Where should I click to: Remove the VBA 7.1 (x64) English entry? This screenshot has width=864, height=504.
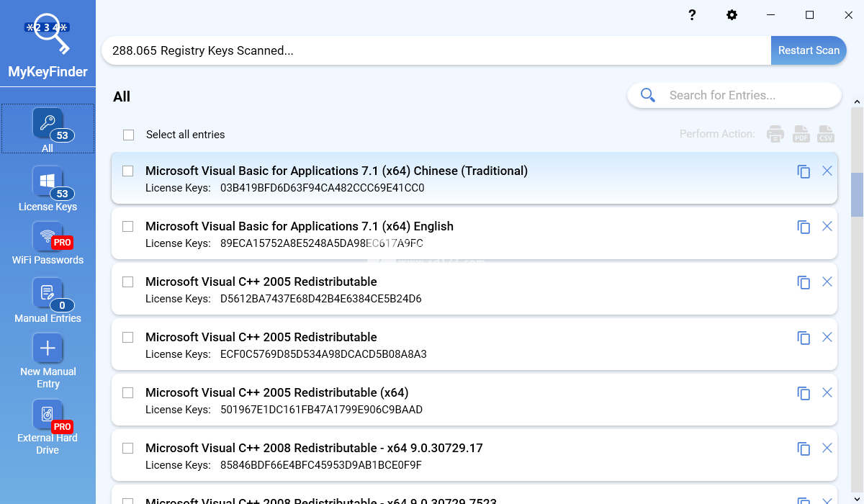[827, 226]
